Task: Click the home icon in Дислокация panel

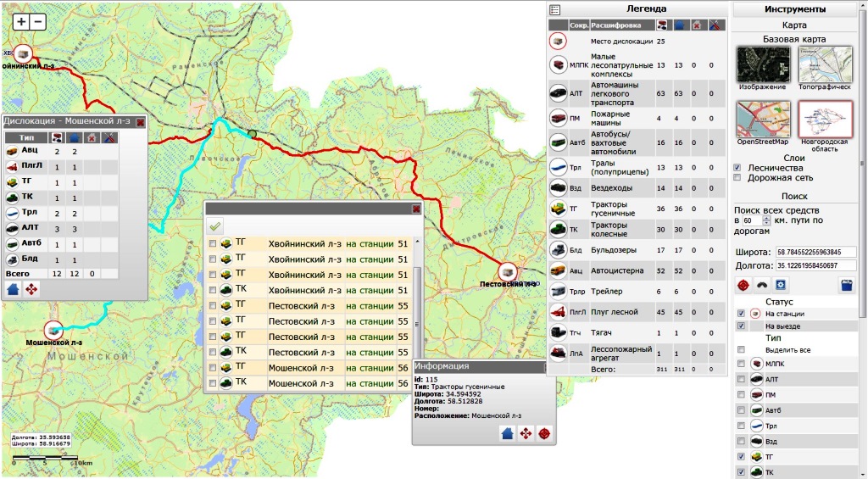Action: point(14,288)
